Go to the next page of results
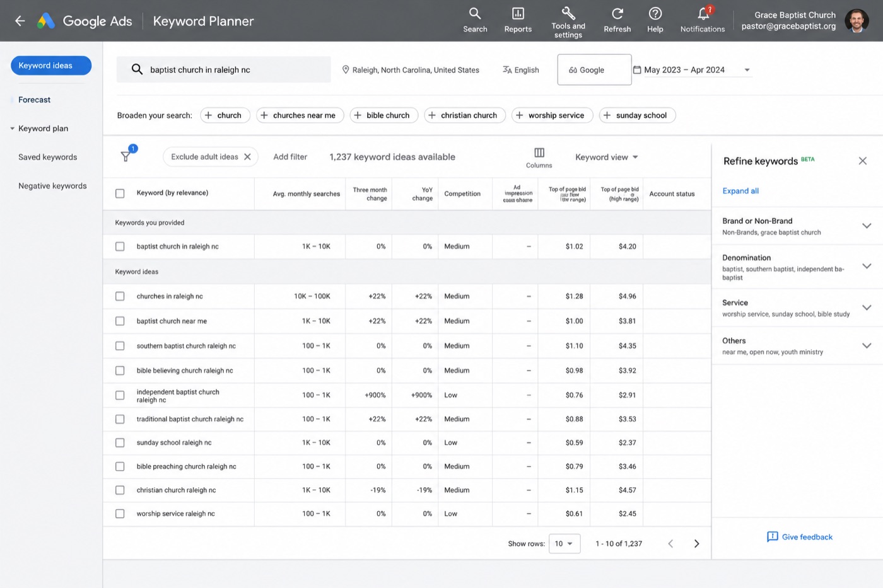 (696, 543)
